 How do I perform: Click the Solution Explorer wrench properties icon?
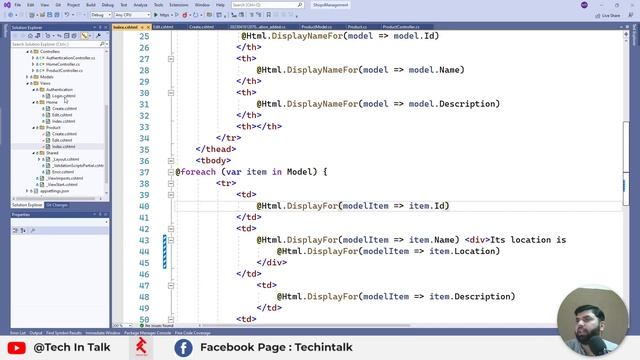click(x=98, y=36)
